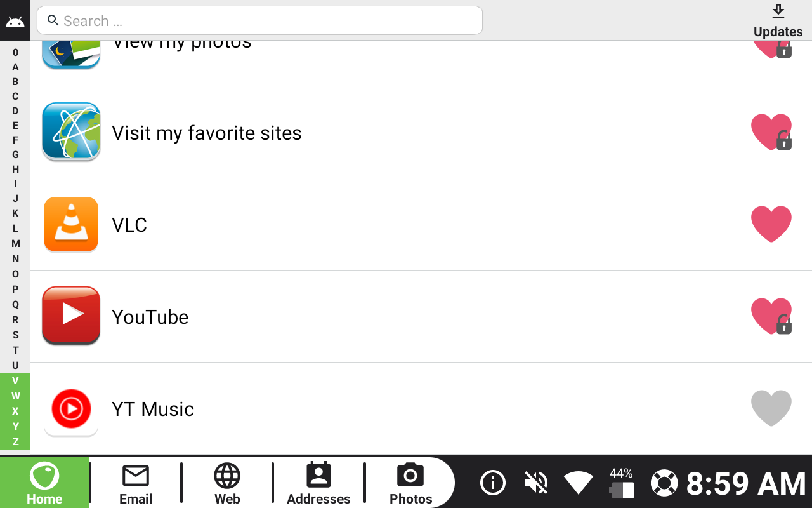Screen dimensions: 812x508
Task: Tap the Android robot icon
Action: pyautogui.click(x=15, y=22)
